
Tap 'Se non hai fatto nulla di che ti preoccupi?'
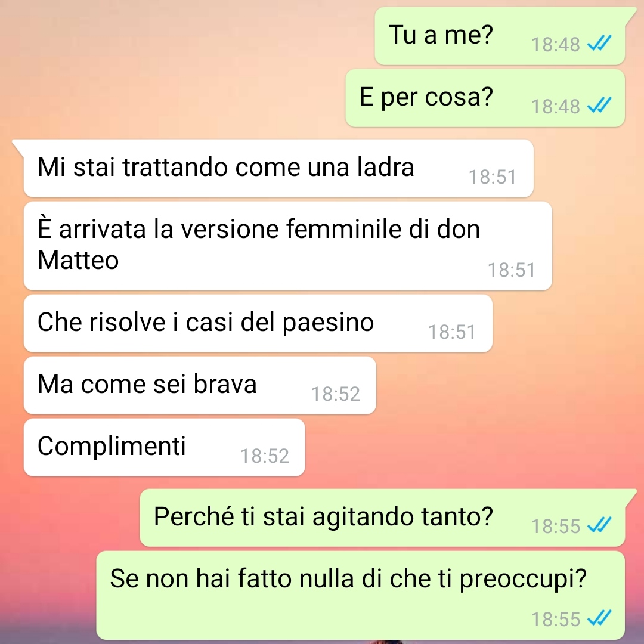coord(361,596)
